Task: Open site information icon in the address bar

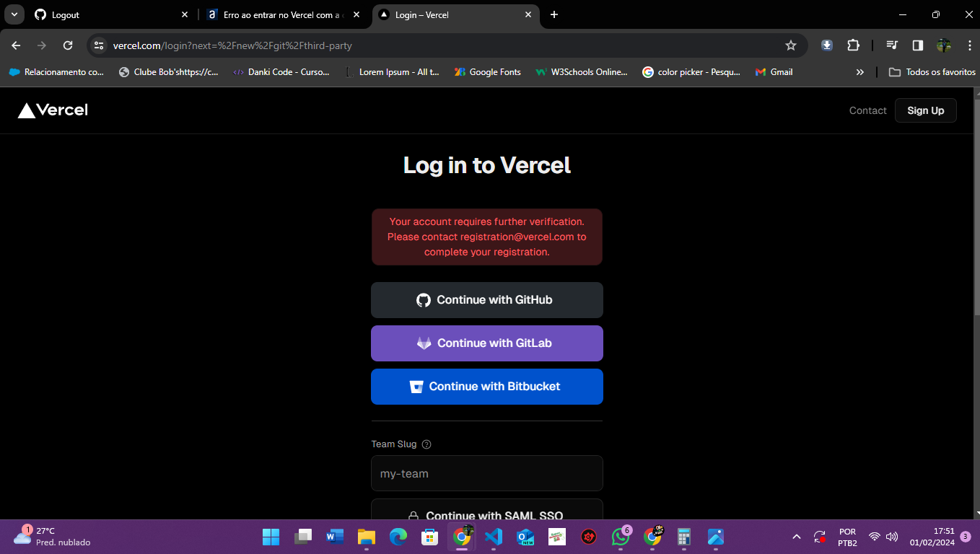Action: tap(99, 45)
